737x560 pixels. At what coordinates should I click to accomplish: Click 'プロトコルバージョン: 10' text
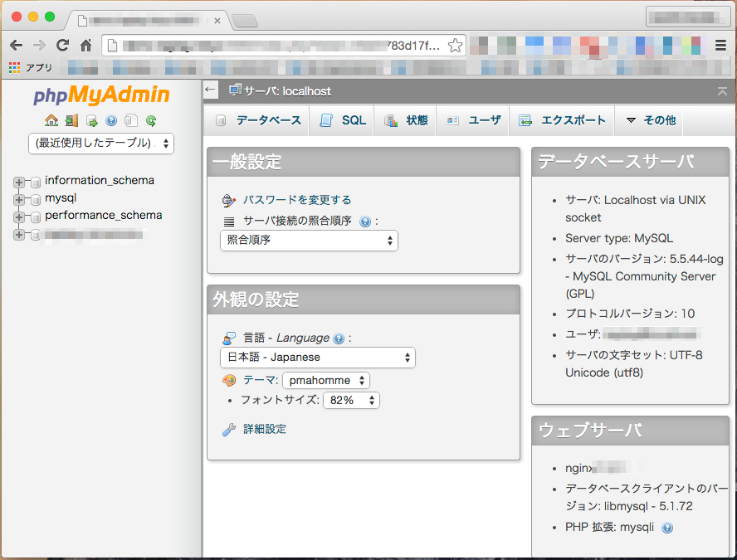(x=630, y=314)
